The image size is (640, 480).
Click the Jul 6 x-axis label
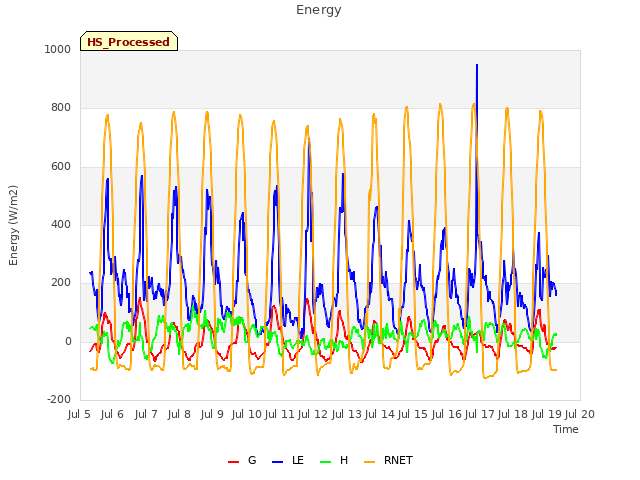click(112, 415)
